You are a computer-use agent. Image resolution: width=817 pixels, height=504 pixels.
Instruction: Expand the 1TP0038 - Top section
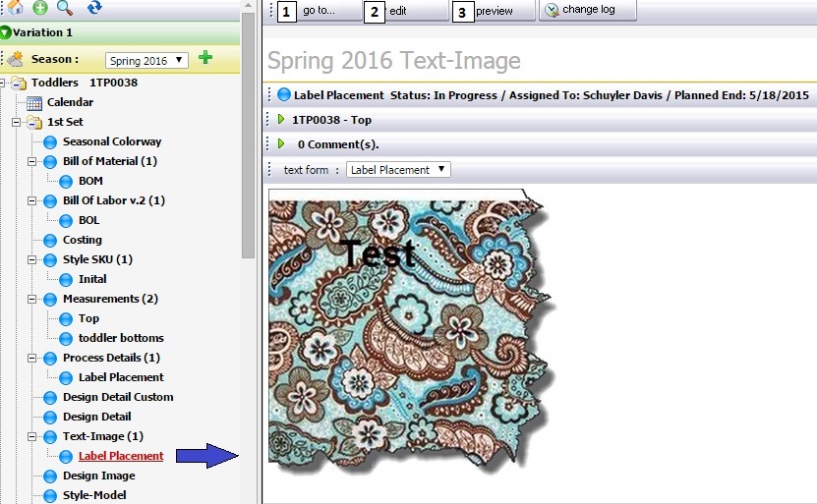(281, 119)
